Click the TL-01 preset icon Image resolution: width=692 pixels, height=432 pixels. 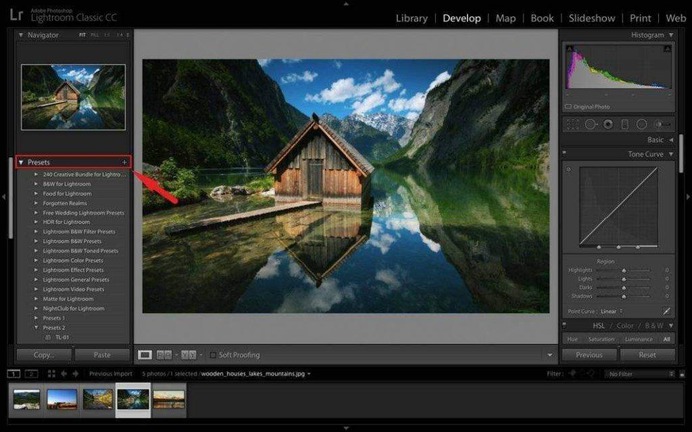[x=49, y=338]
